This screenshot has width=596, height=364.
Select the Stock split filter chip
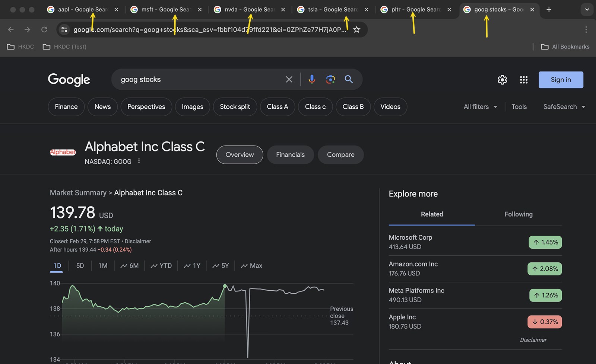coord(235,107)
